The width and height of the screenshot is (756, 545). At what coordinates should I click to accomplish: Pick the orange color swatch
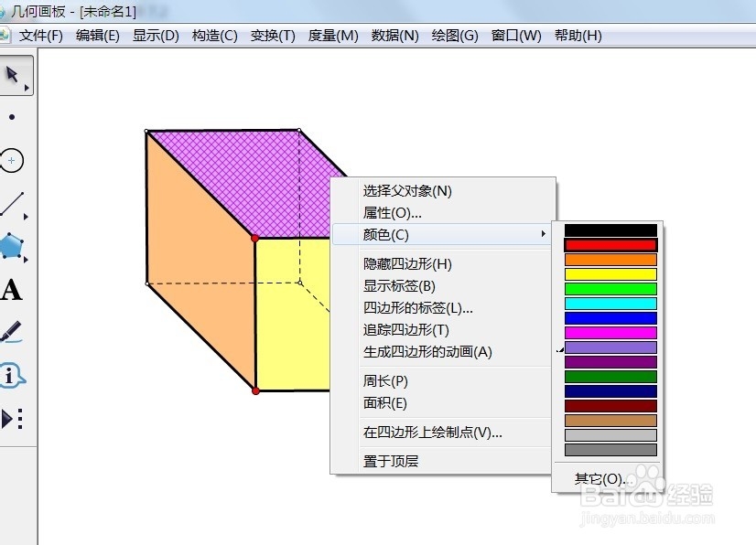(x=610, y=260)
